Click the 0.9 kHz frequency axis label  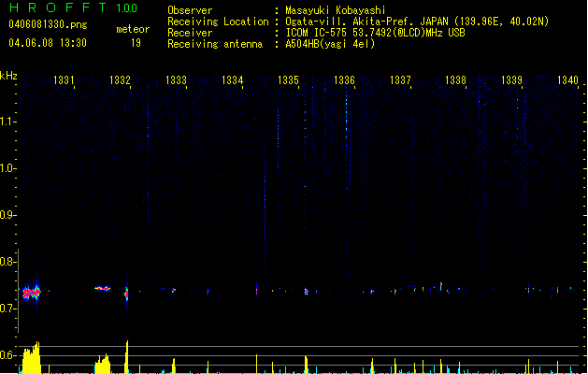tap(7, 215)
